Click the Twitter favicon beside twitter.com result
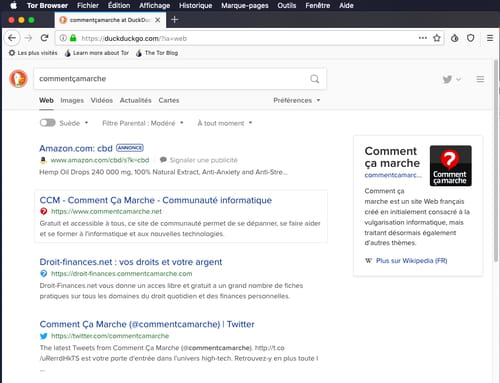500x383 pixels. click(43, 336)
